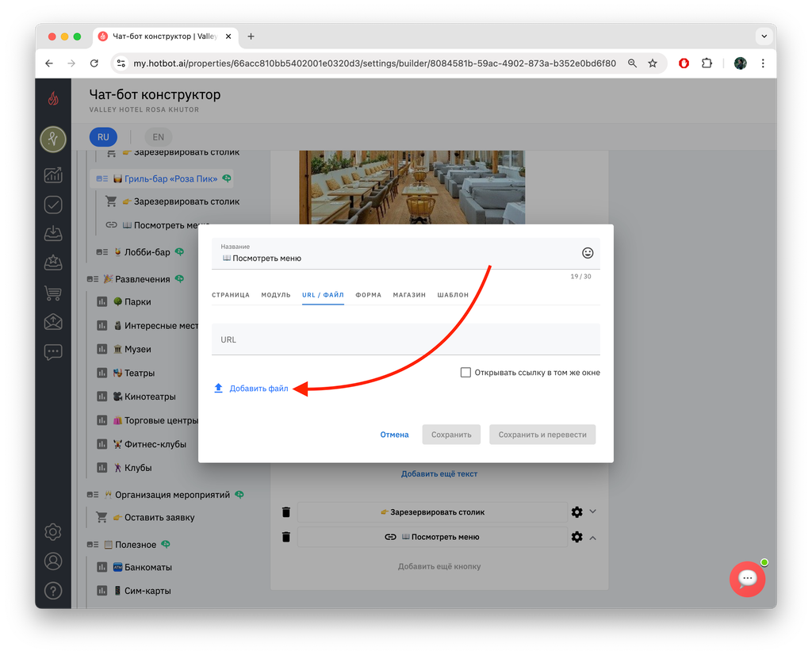Collapse the Посмотреть меню button options chevron
Screen dimensions: 812x655
[593, 538]
